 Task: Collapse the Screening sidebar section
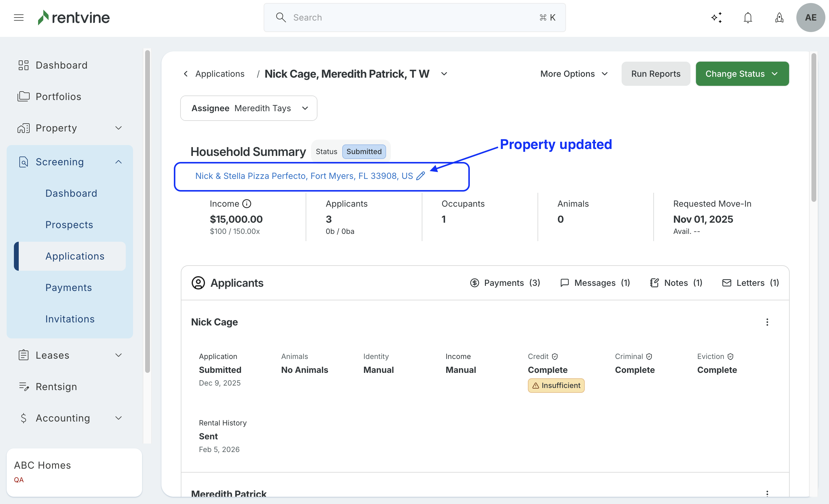[x=119, y=162]
